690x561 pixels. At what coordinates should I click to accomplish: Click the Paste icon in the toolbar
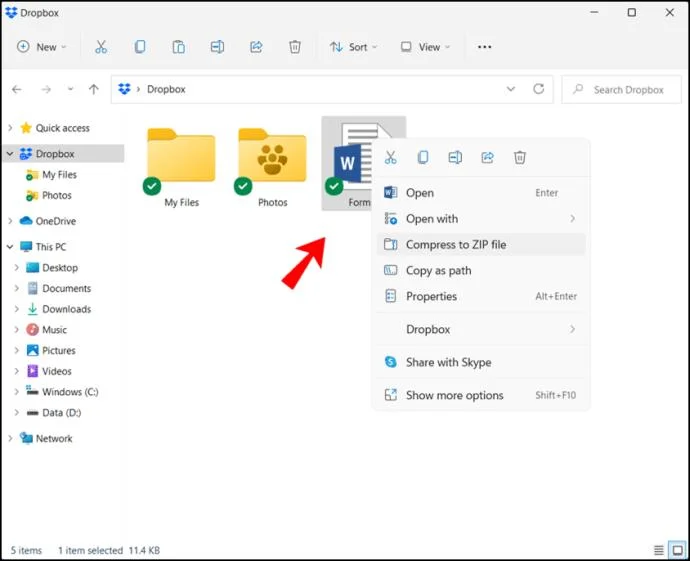point(179,47)
